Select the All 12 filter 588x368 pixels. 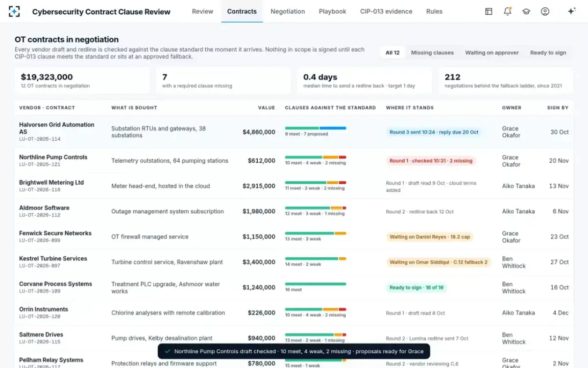[392, 53]
